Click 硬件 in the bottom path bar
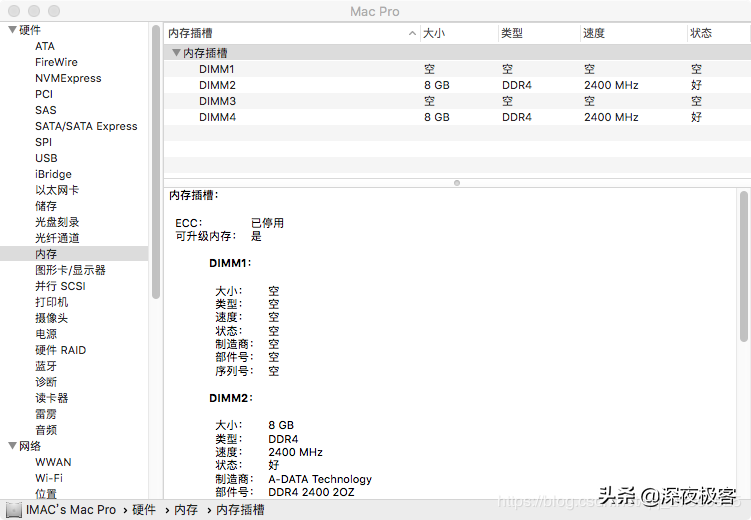Screen dimensions: 751x520 coord(144,510)
